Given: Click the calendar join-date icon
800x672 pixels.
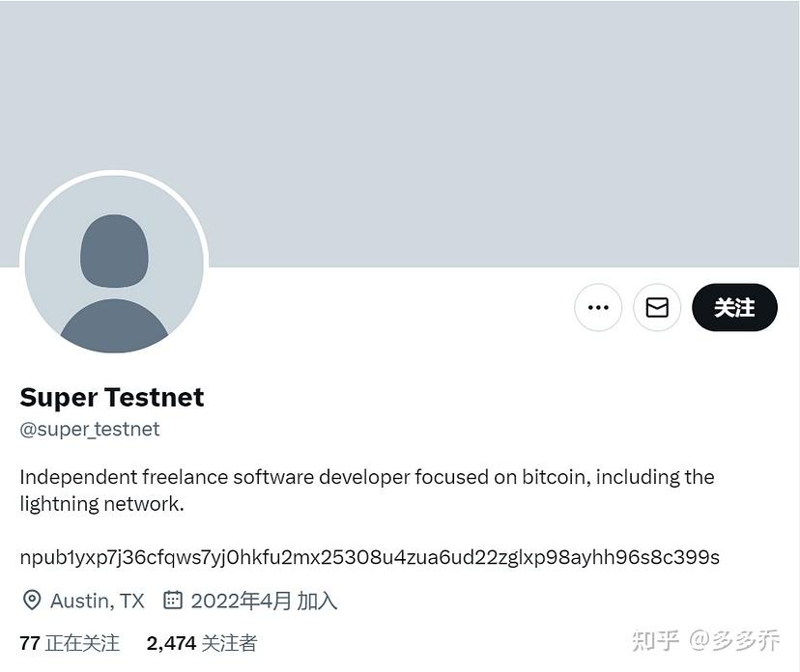Looking at the screenshot, I should click(172, 600).
